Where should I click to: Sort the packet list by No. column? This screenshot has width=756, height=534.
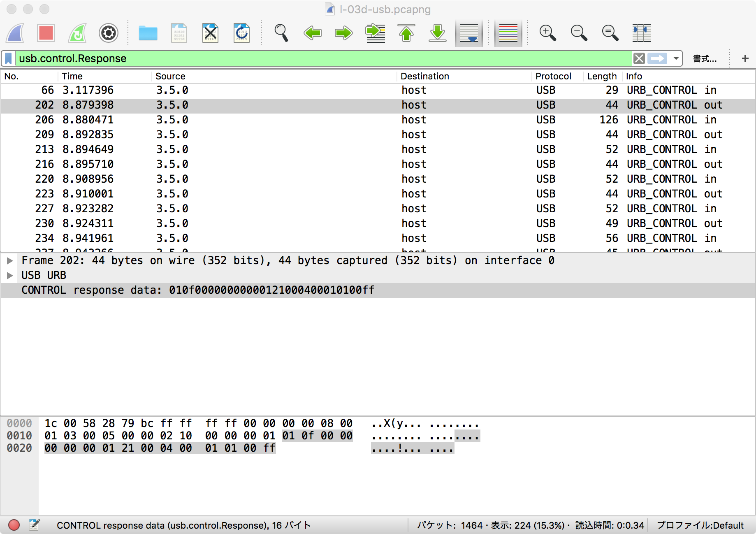point(29,76)
